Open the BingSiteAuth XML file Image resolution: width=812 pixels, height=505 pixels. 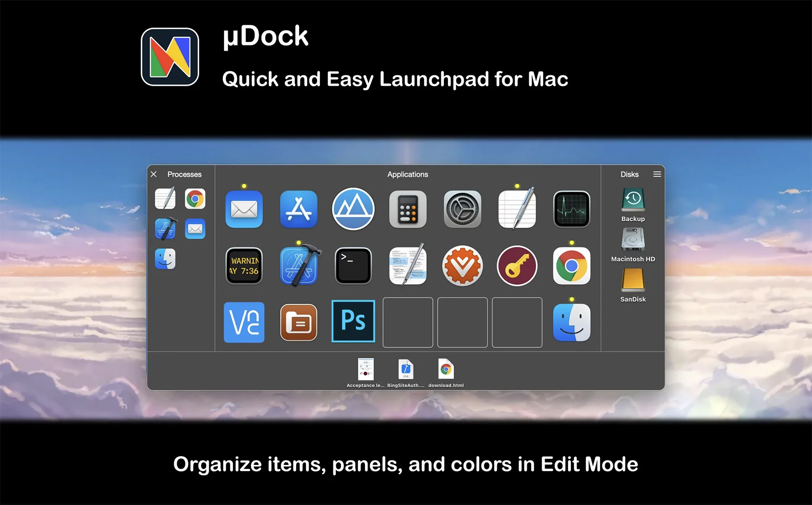[406, 370]
